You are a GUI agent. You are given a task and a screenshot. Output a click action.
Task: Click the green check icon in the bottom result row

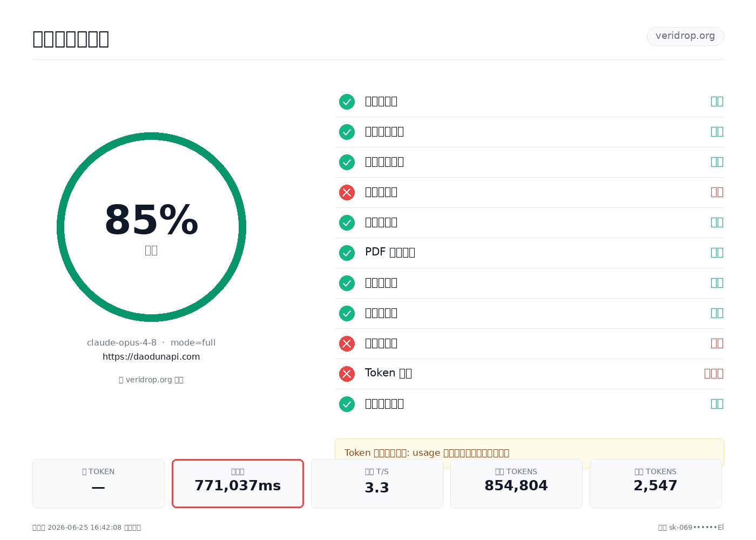tap(347, 404)
